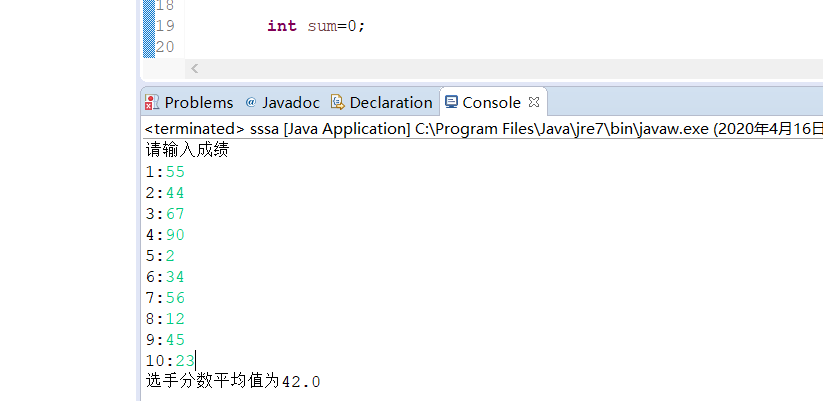Click line number 20 in editor gutter
Screen dimensions: 823x401
[165, 47]
